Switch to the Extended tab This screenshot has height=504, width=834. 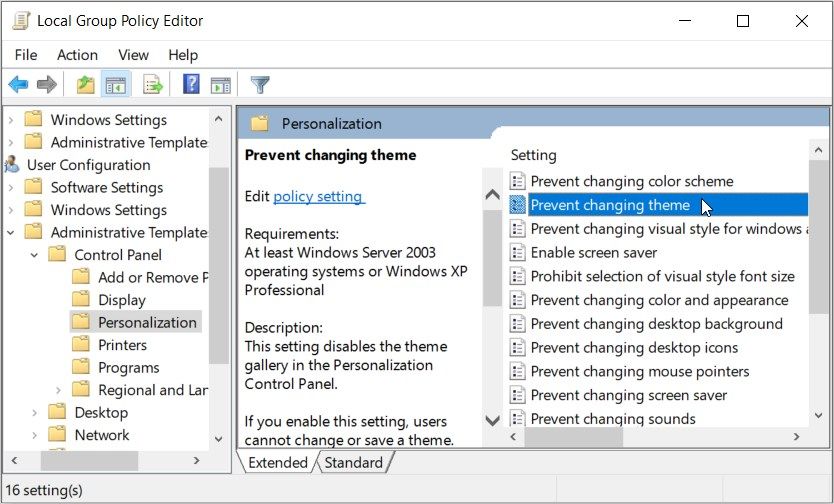point(278,463)
